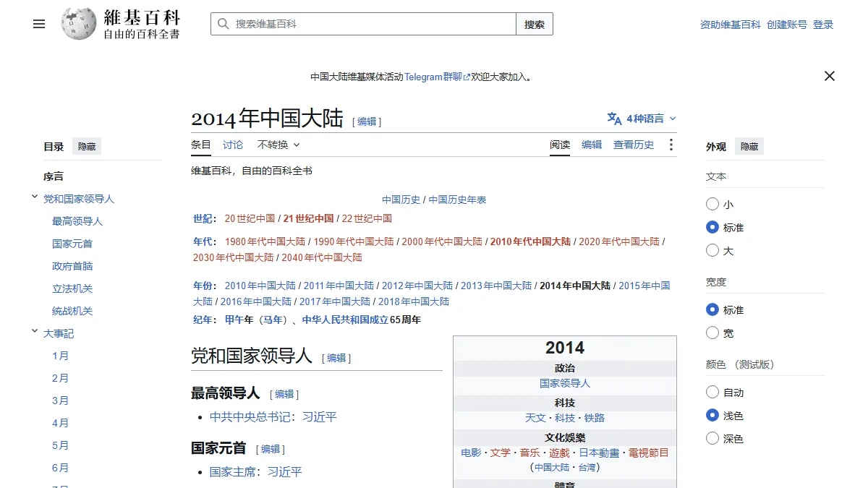Open the vertical dots more-tools menu
Viewport: 868px width, 488px height.
tap(671, 145)
